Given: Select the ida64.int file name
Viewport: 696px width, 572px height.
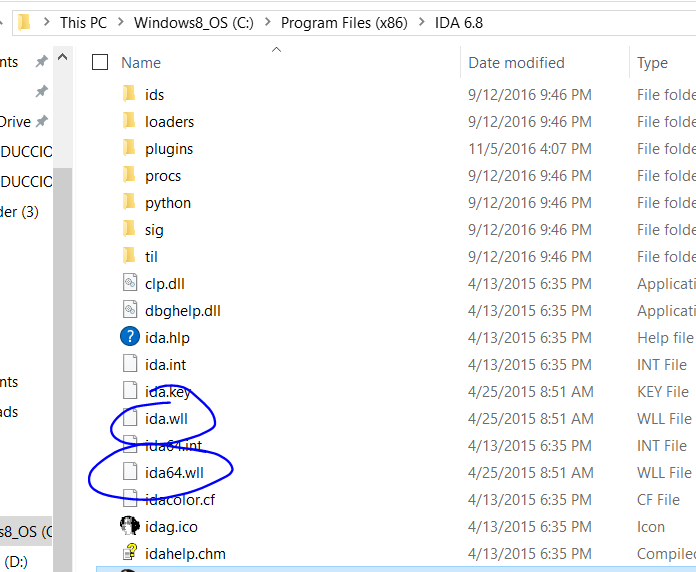Looking at the screenshot, I should pyautogui.click(x=174, y=446).
